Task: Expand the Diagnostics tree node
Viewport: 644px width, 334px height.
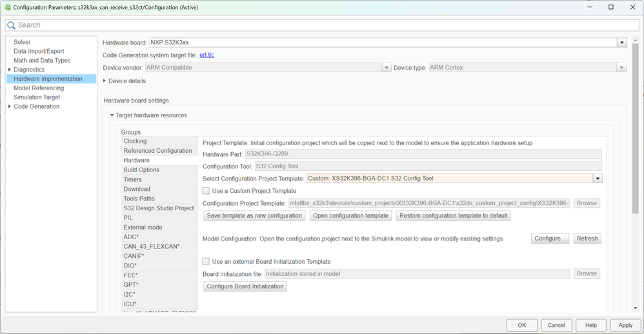Action: 10,70
